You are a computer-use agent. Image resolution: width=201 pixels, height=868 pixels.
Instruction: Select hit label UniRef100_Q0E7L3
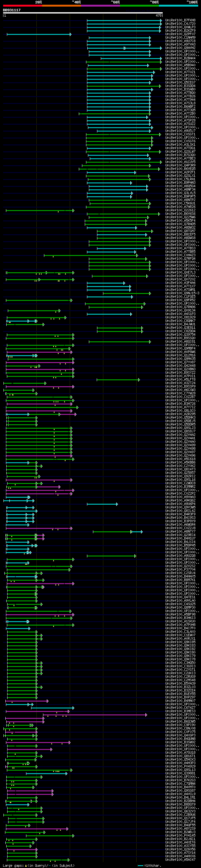coord(180,272)
